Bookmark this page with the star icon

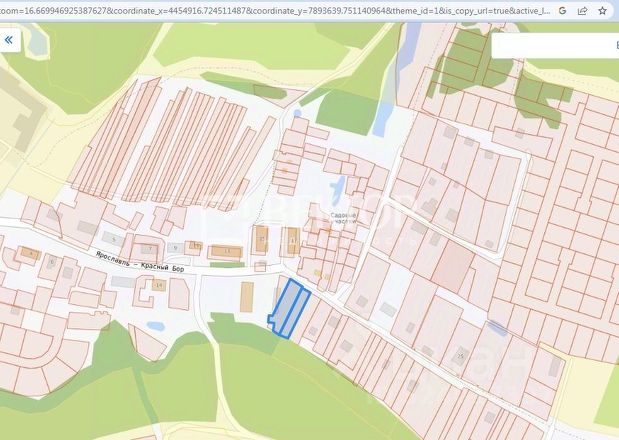pyautogui.click(x=602, y=11)
